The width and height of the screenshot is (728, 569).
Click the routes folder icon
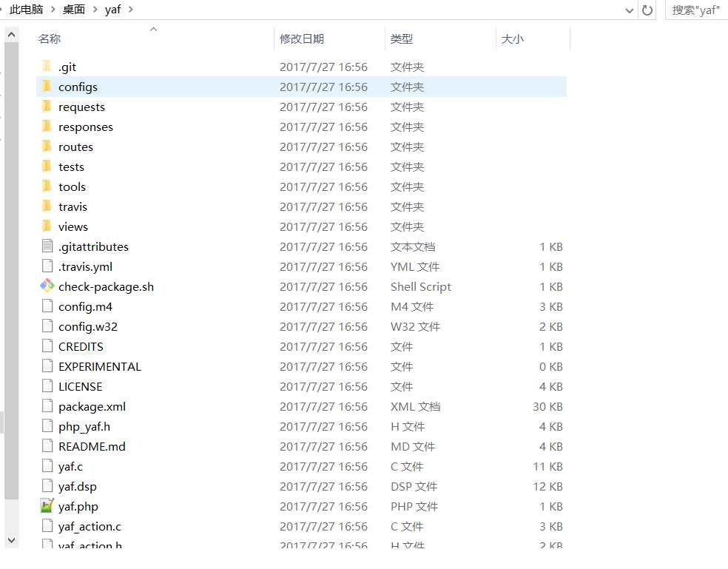tap(47, 146)
